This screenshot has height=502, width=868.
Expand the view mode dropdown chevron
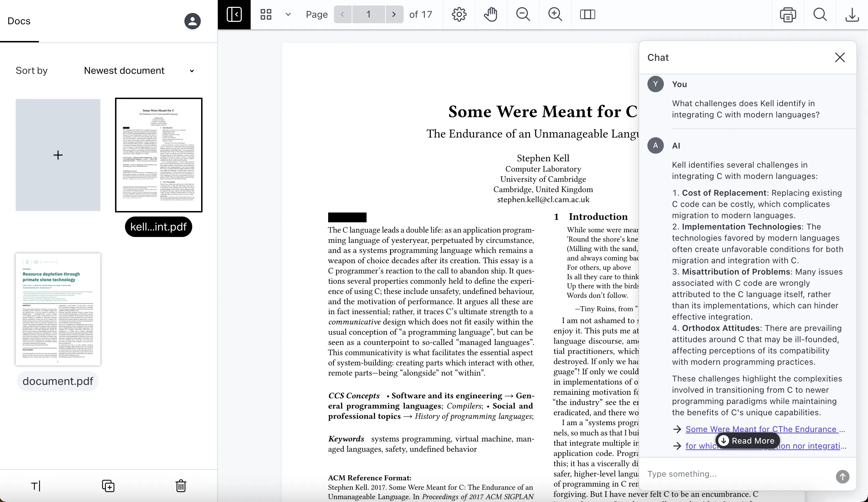click(288, 14)
